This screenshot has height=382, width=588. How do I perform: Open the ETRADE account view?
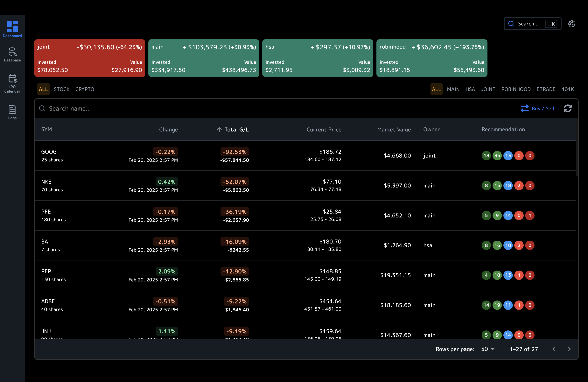pyautogui.click(x=546, y=89)
